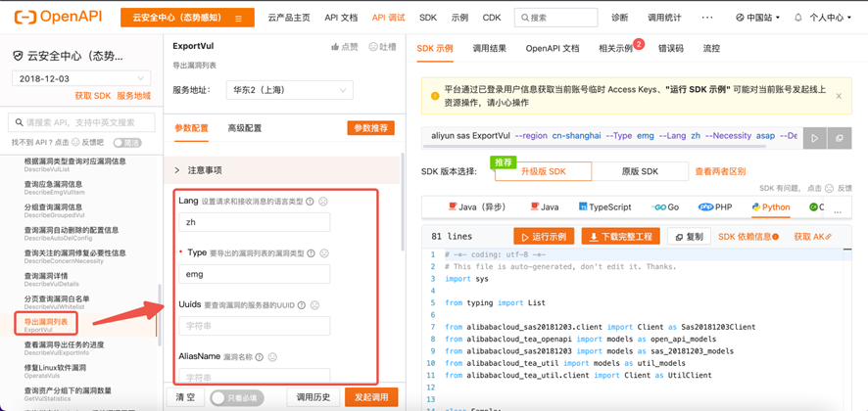Viewport: 868px width, 411px height.
Task: Open the 流控 tab
Action: click(x=711, y=48)
